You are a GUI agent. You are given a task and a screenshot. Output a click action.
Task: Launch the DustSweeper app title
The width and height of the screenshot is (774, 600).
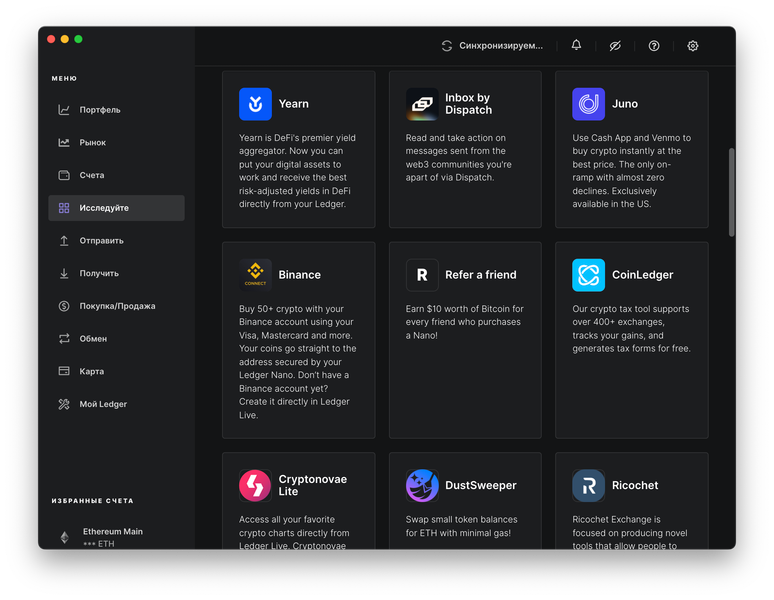click(481, 486)
